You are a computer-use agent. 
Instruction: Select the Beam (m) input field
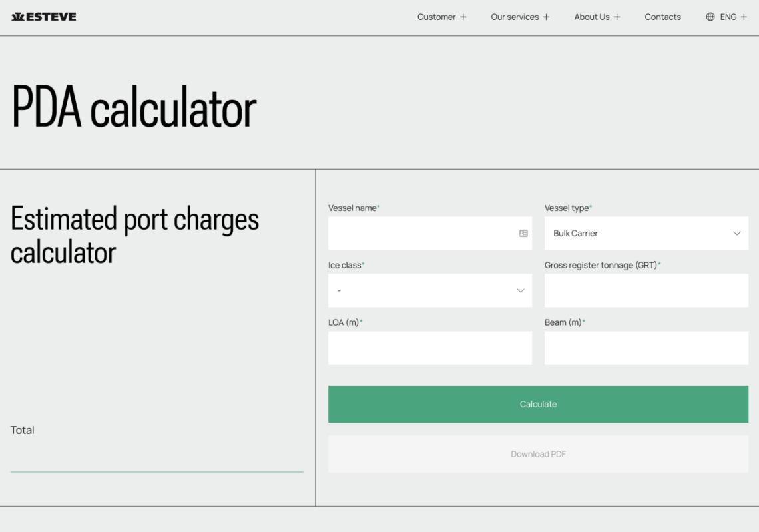coord(646,348)
